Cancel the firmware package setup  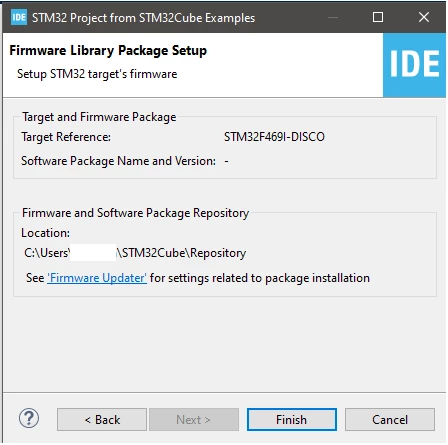(x=390, y=420)
